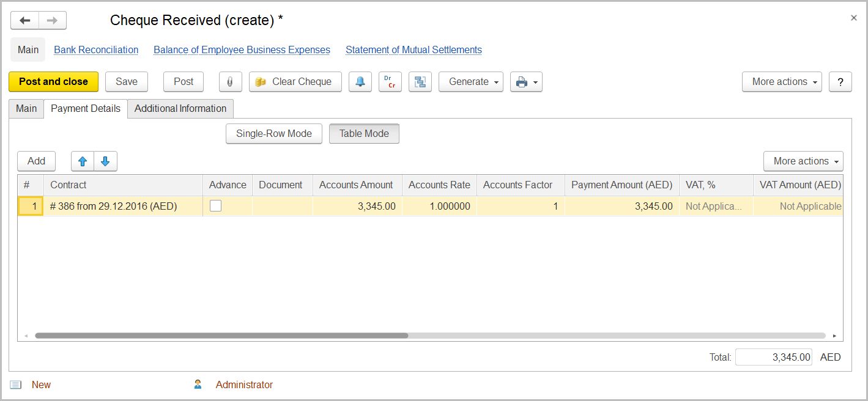Click the Total amount input field
This screenshot has width=868, height=401.
click(773, 357)
